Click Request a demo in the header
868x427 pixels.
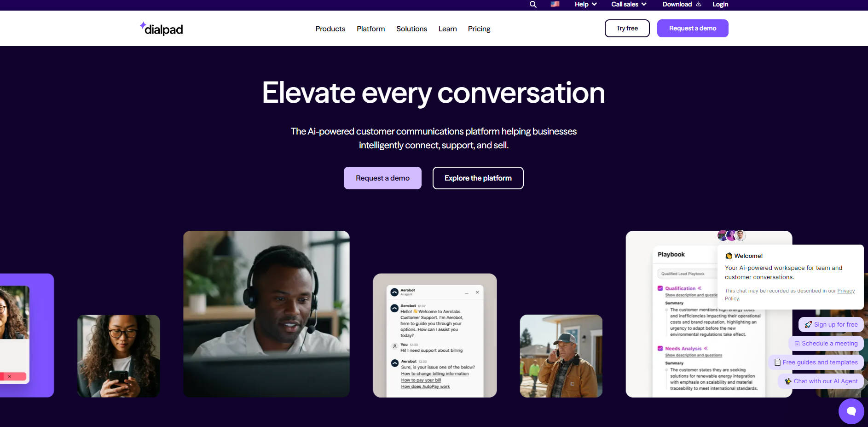point(692,28)
